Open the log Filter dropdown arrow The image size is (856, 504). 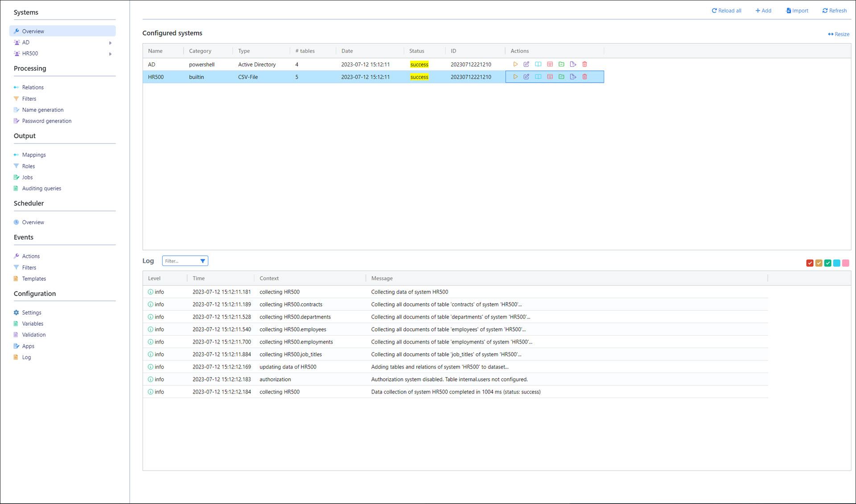(202, 261)
